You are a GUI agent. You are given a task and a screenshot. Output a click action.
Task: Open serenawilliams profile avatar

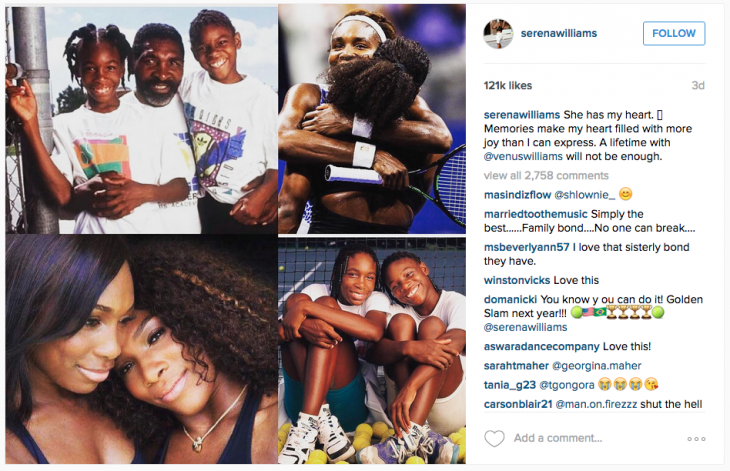tap(498, 34)
